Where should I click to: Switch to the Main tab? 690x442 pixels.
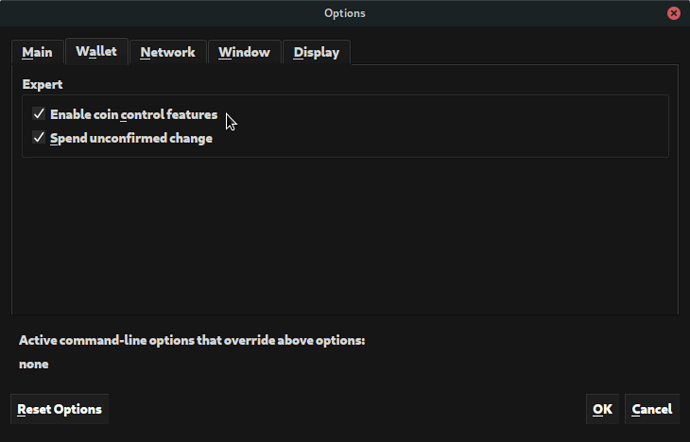37,53
